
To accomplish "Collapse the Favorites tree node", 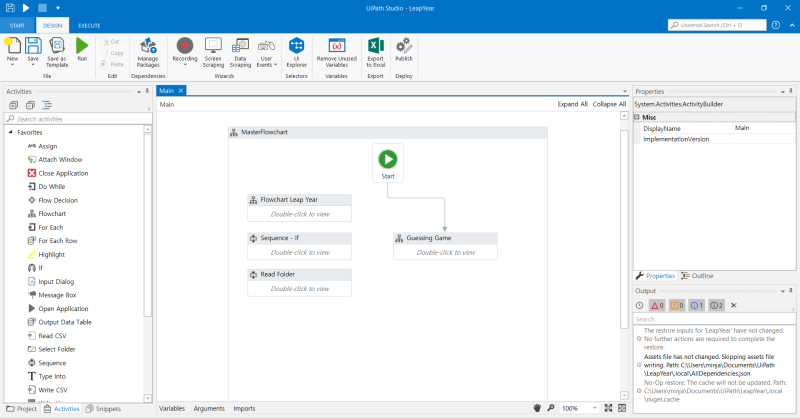I will point(11,132).
